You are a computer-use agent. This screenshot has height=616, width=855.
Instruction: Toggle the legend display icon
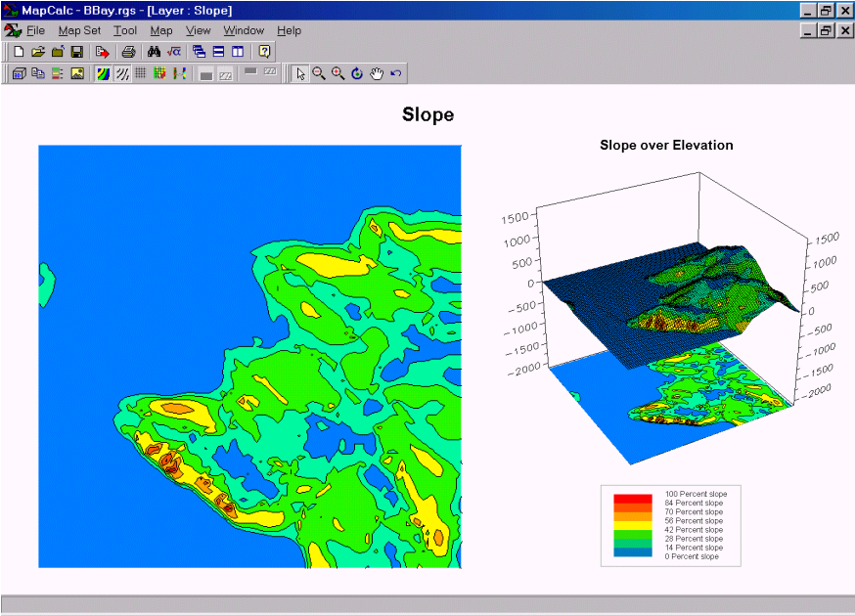58,73
